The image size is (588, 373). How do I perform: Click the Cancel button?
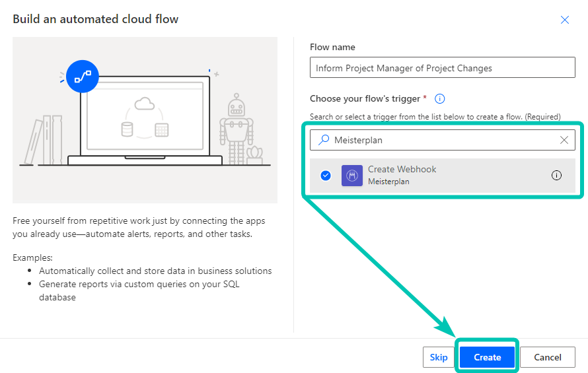click(548, 357)
